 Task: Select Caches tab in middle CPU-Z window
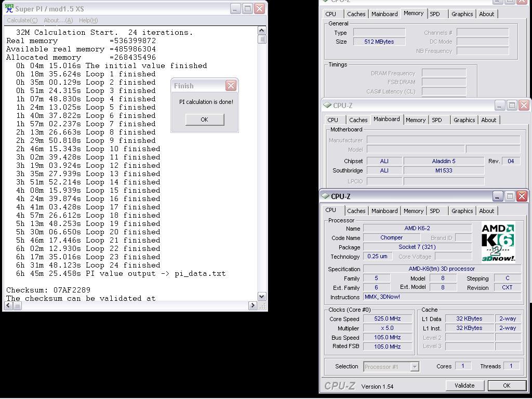(358, 120)
